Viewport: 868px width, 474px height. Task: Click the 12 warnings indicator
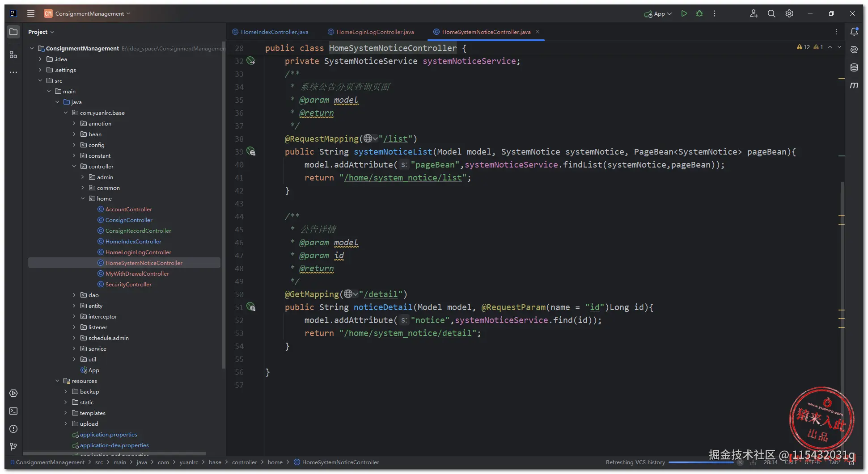tap(804, 47)
